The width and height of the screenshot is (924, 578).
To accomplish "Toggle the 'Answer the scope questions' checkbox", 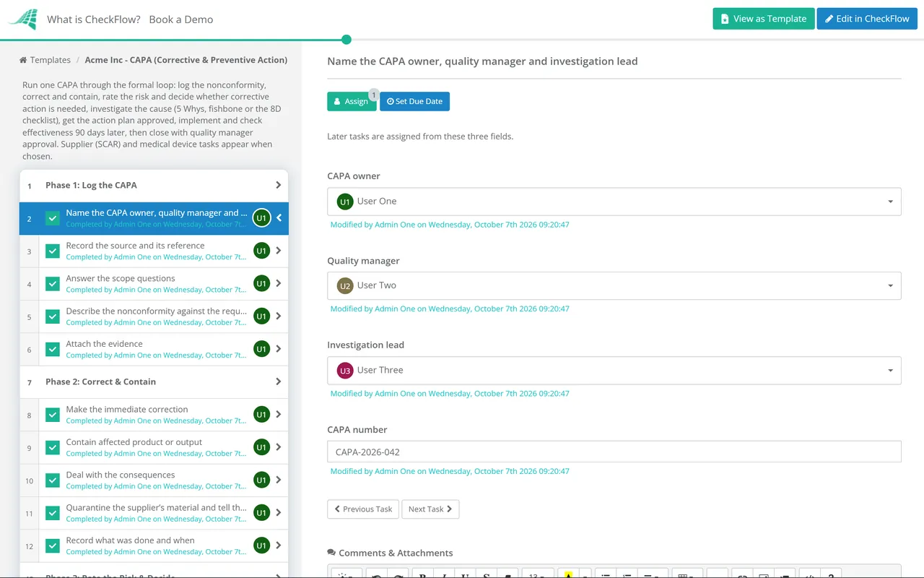I will pos(53,284).
